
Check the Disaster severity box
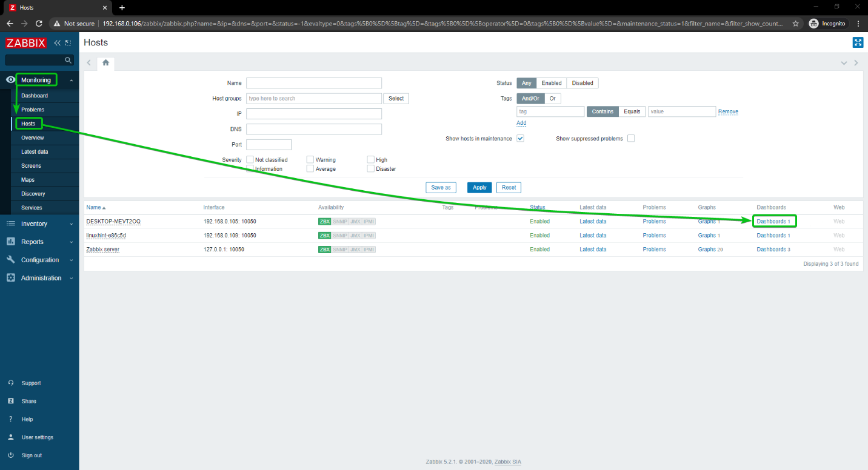pos(371,169)
